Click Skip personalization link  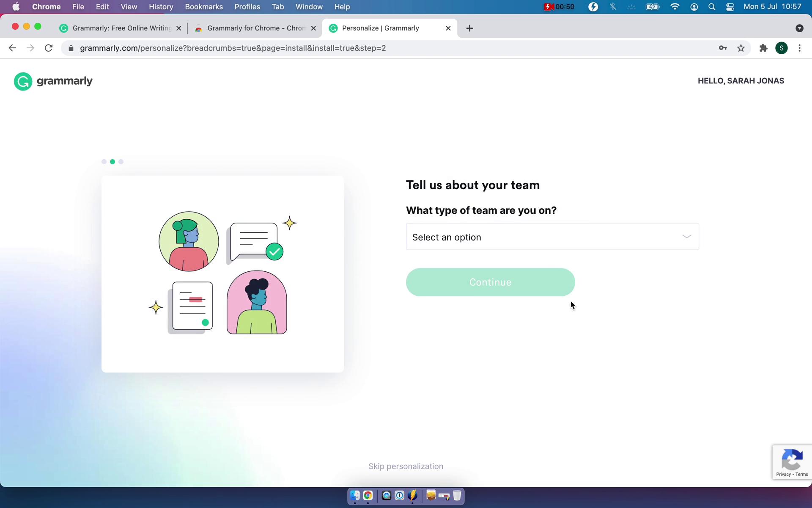[406, 466]
